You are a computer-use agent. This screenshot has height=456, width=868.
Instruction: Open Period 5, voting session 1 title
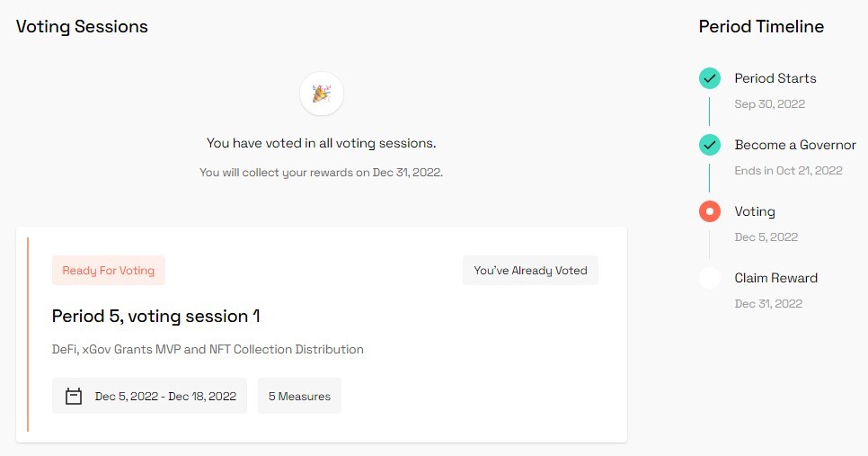[x=155, y=317]
